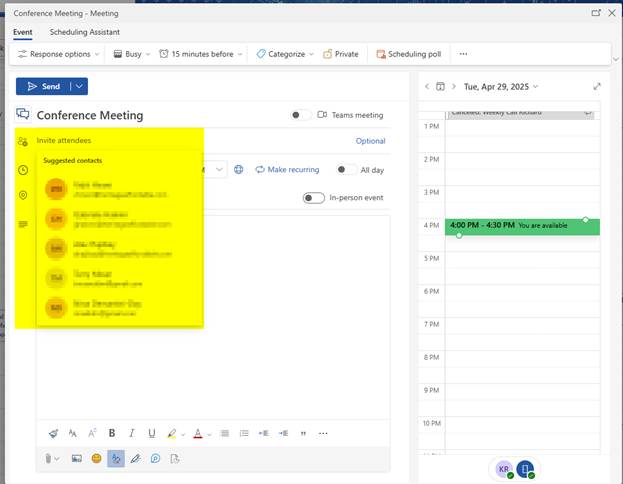
Task: Apply red font color
Action: [198, 434]
